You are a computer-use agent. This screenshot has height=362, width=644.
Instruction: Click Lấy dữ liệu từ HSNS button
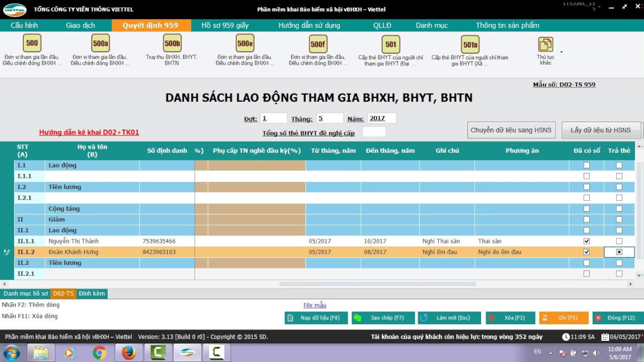[601, 130]
